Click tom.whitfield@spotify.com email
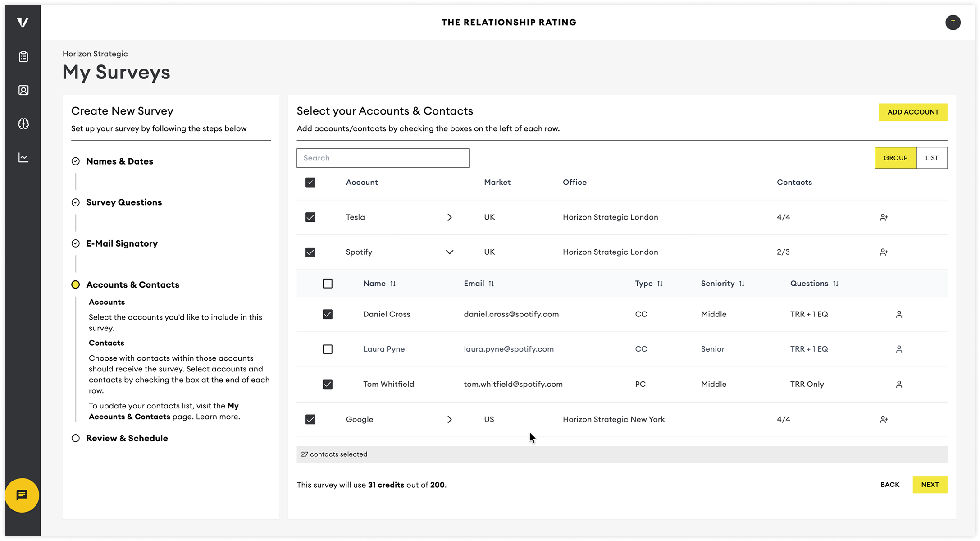 coord(513,384)
